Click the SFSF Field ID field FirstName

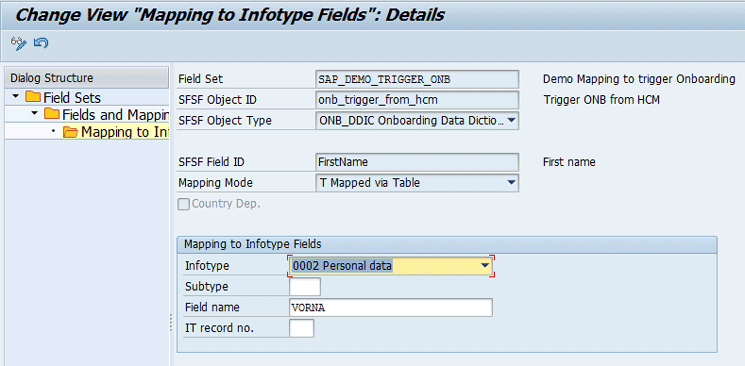click(417, 162)
